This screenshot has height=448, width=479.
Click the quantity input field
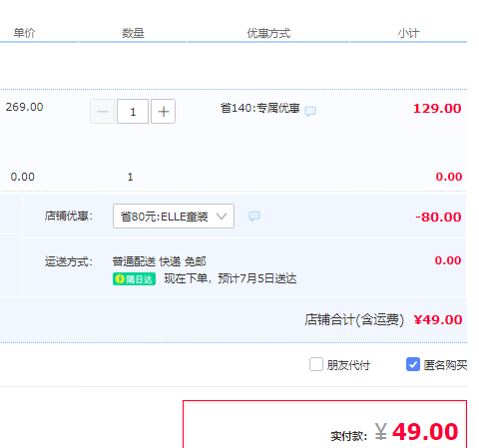133,112
